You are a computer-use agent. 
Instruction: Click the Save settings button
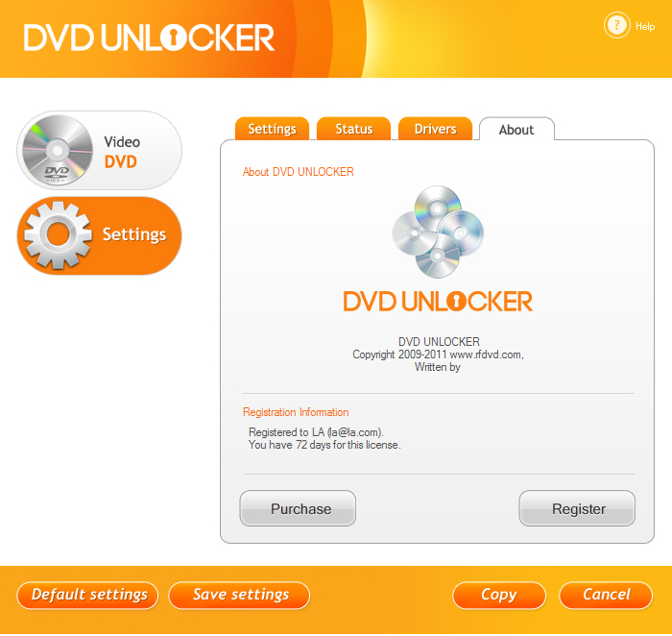coord(239,596)
